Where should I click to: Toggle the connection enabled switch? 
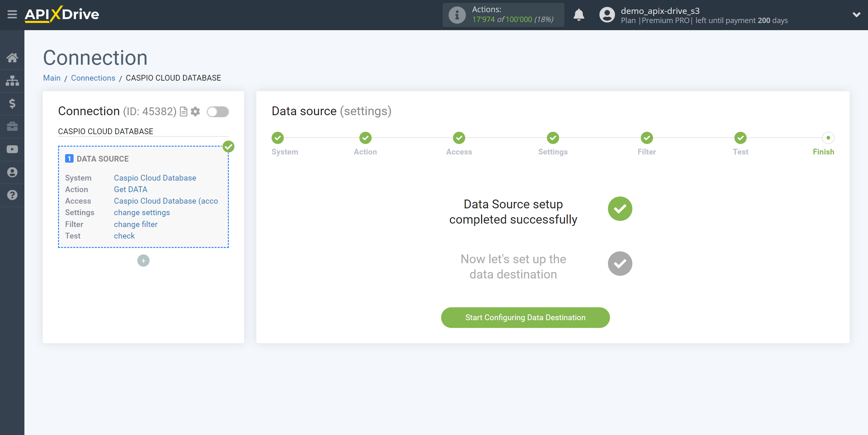218,111
